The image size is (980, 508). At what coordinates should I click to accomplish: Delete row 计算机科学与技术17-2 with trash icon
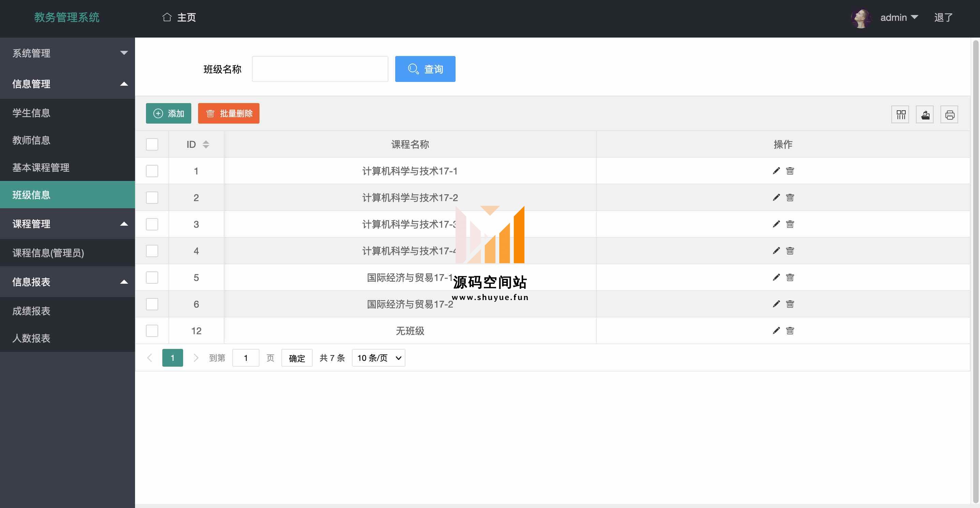click(790, 198)
